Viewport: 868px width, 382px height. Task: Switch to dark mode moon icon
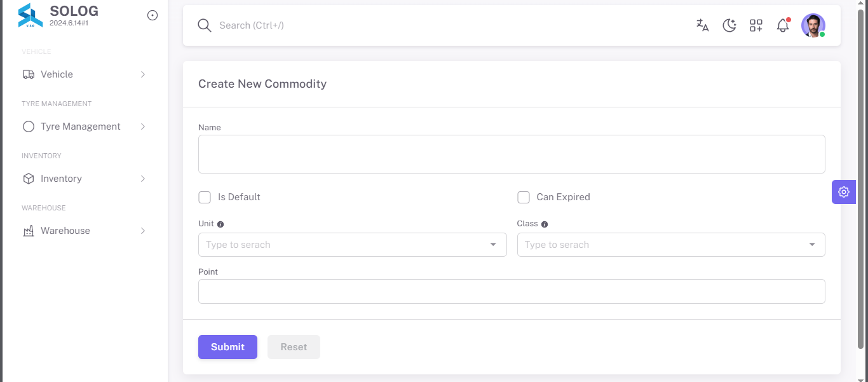pyautogui.click(x=729, y=25)
